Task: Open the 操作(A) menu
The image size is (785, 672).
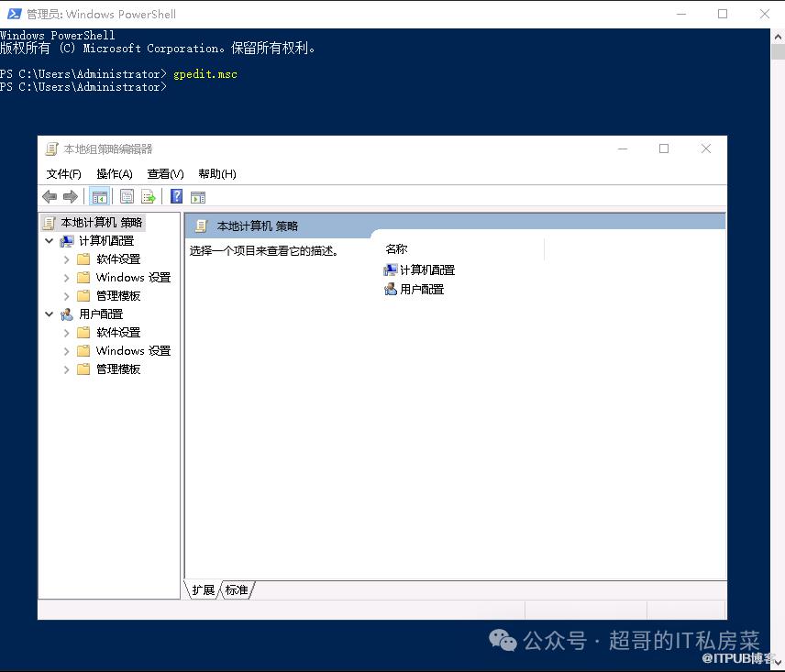Action: (114, 173)
